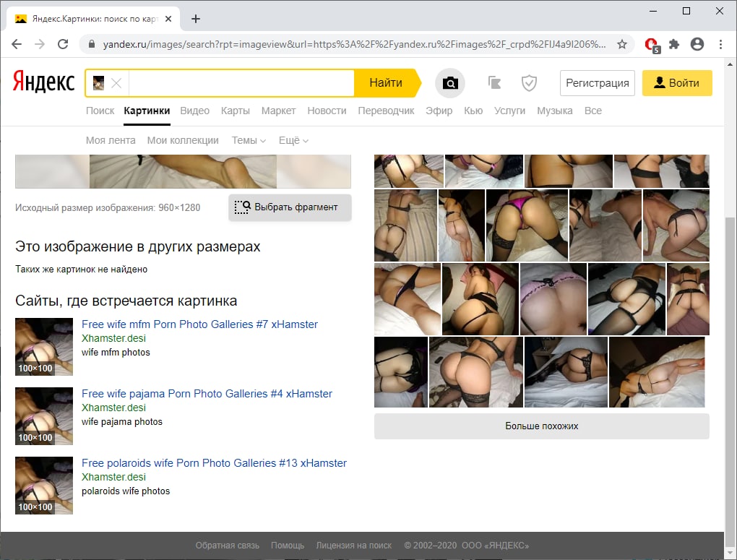Open search by image via the camera icon

pos(449,82)
